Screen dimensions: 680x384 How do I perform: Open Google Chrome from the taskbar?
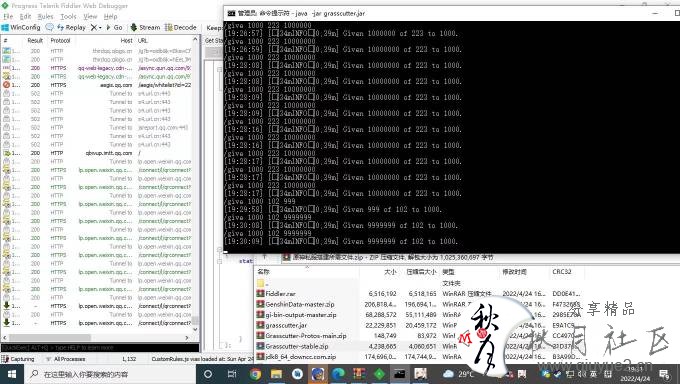[255, 374]
